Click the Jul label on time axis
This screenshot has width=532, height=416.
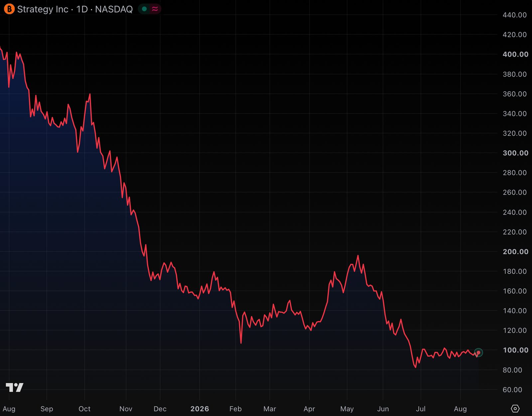click(421, 409)
